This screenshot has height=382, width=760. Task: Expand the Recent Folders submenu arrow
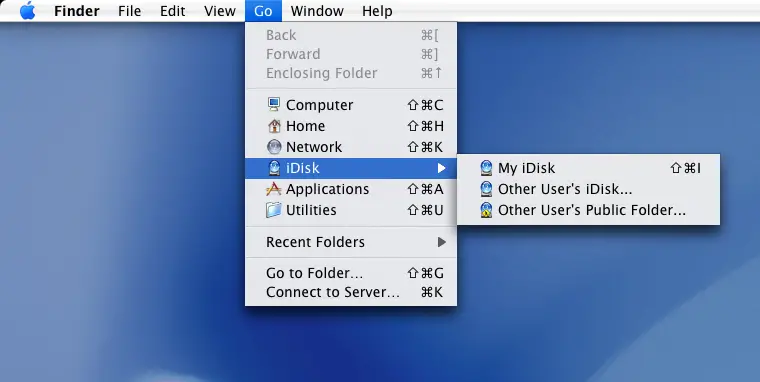(x=441, y=242)
